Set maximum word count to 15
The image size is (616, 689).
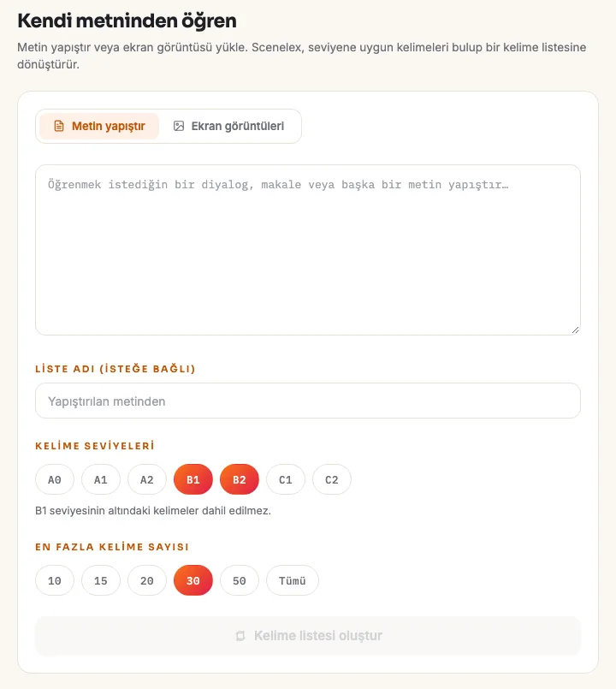coord(101,580)
